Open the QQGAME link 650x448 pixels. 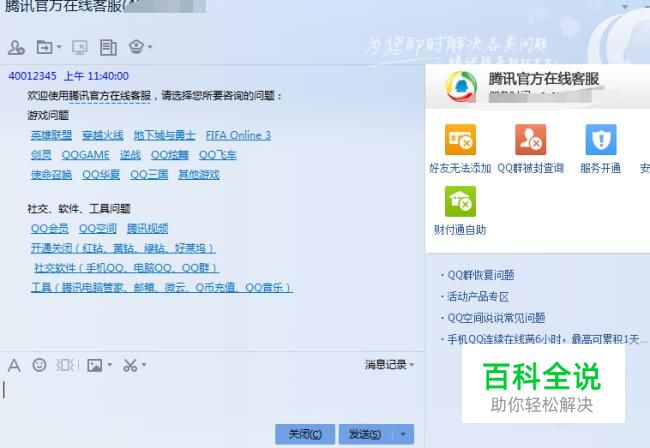(85, 155)
